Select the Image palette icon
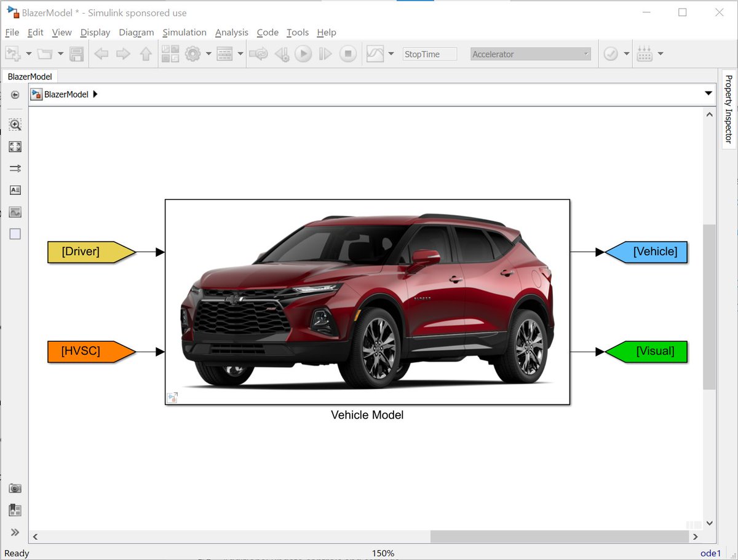Viewport: 738px width, 560px height. point(15,212)
